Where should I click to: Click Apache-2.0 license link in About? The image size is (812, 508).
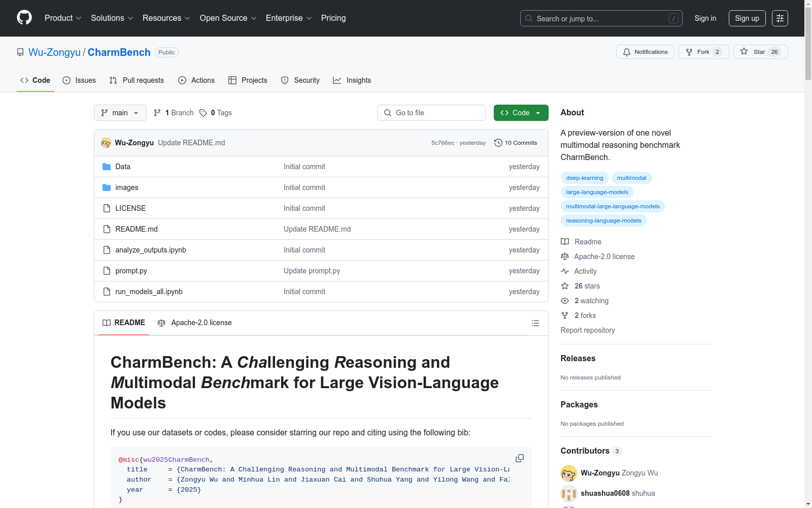click(598, 257)
